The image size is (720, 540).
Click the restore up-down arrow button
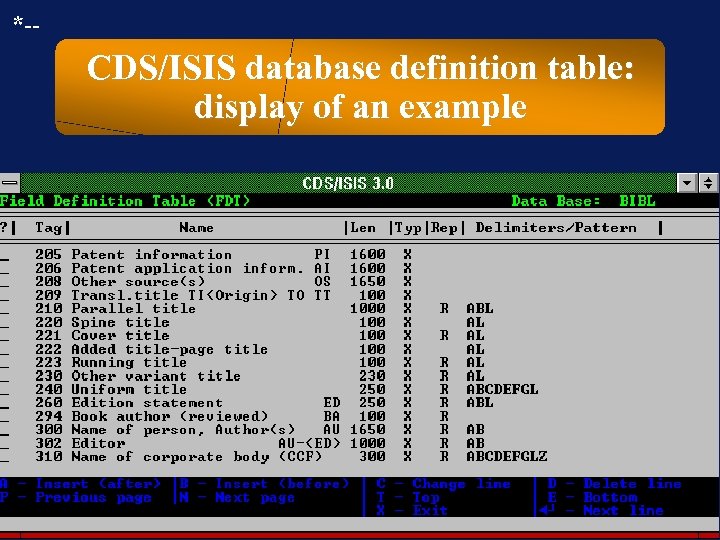point(709,183)
